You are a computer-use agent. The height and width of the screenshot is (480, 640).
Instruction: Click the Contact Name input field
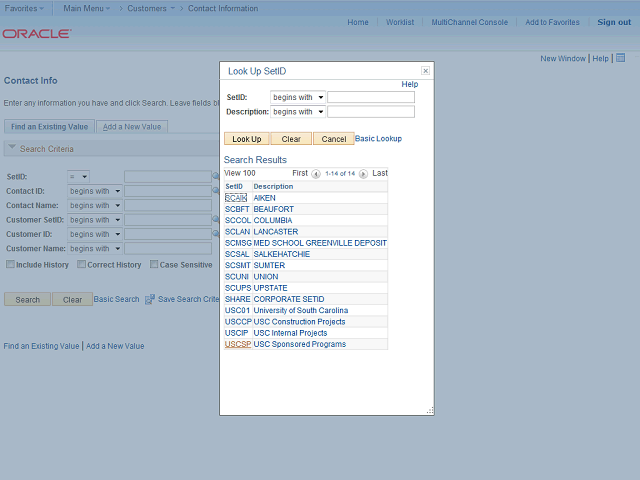coord(168,205)
